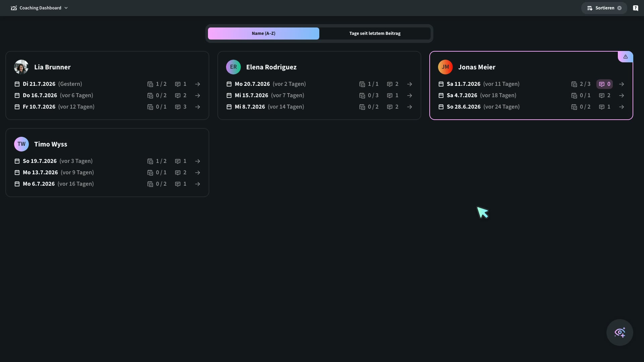Click calendar icon beside So 28.6.2026
The width and height of the screenshot is (644, 362).
click(x=441, y=107)
